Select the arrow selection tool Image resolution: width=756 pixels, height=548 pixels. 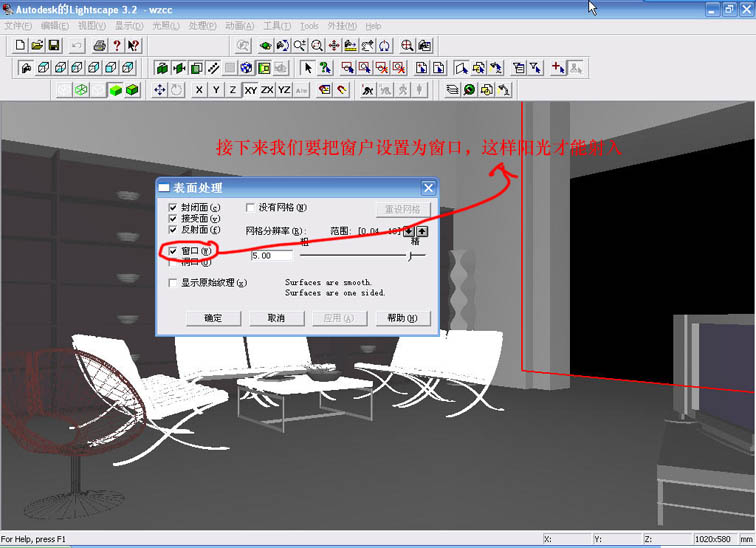pyautogui.click(x=308, y=68)
